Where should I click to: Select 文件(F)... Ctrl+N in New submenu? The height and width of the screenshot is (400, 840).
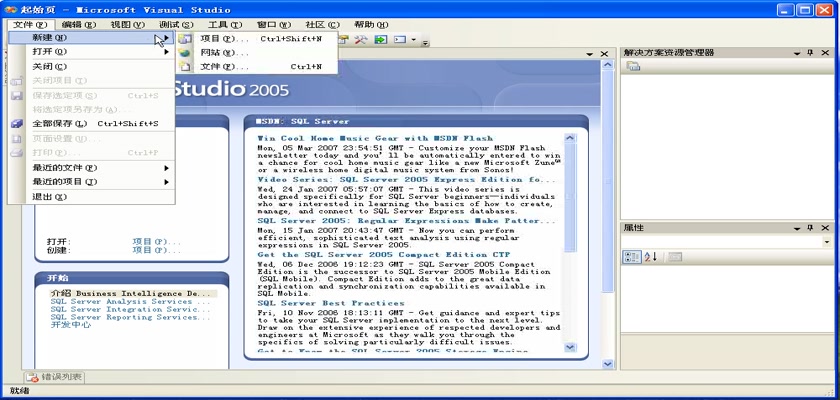[x=257, y=66]
